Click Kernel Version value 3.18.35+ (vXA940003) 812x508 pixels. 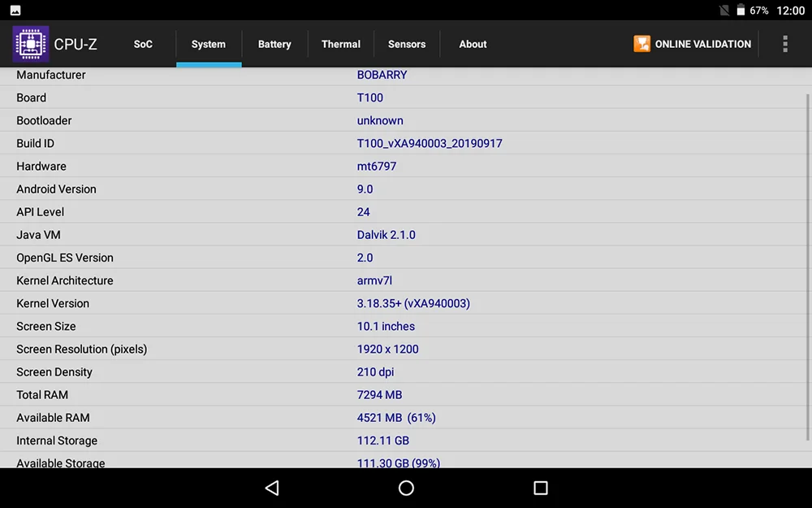413,303
